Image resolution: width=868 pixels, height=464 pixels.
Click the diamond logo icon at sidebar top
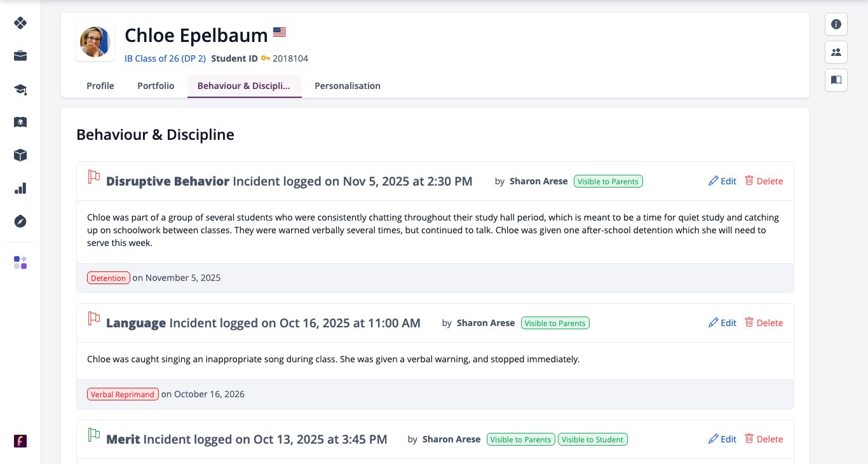pos(20,23)
